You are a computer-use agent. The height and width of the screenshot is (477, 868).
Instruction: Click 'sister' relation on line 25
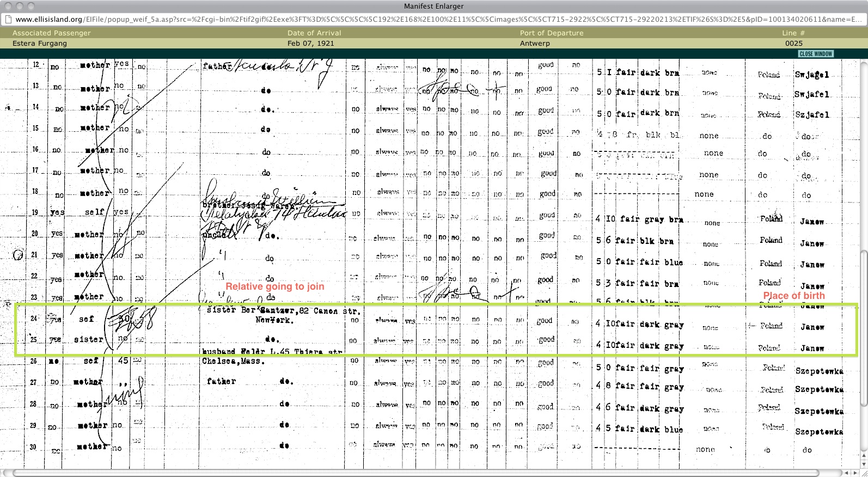89,339
